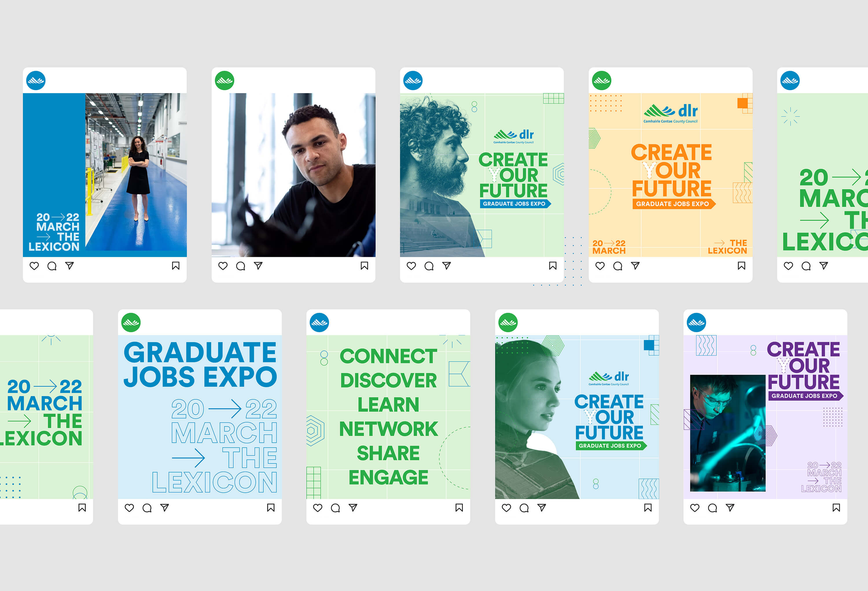Like the purple Create Your Future post

695,508
